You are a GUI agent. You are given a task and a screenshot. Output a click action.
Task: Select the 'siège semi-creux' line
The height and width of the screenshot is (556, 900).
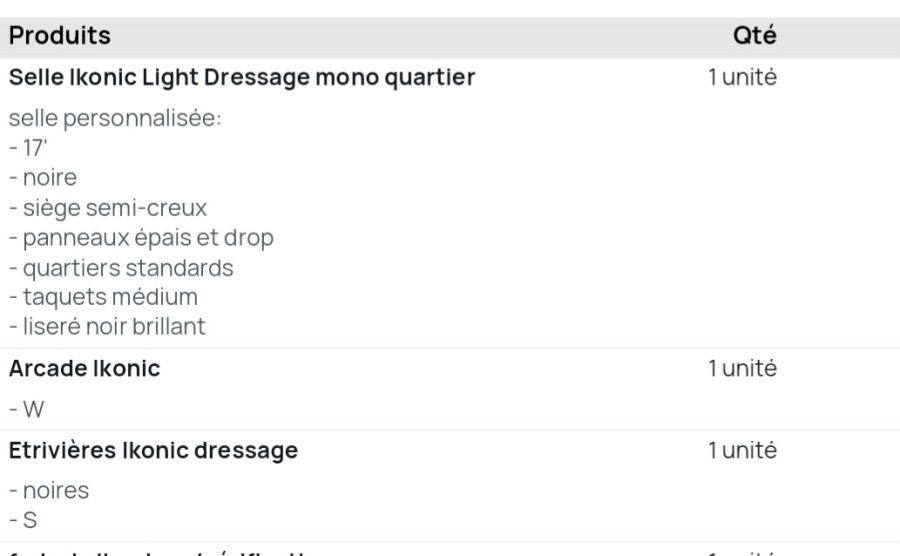point(108,208)
